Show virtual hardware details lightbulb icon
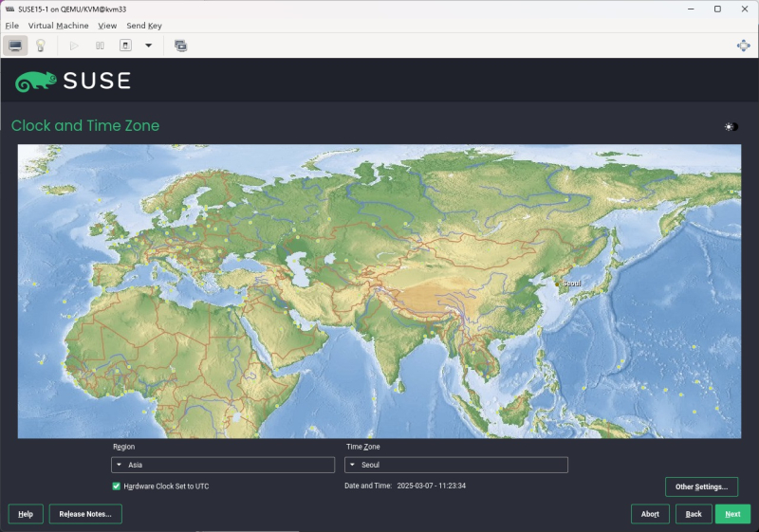This screenshot has height=532, width=759. pyautogui.click(x=41, y=46)
